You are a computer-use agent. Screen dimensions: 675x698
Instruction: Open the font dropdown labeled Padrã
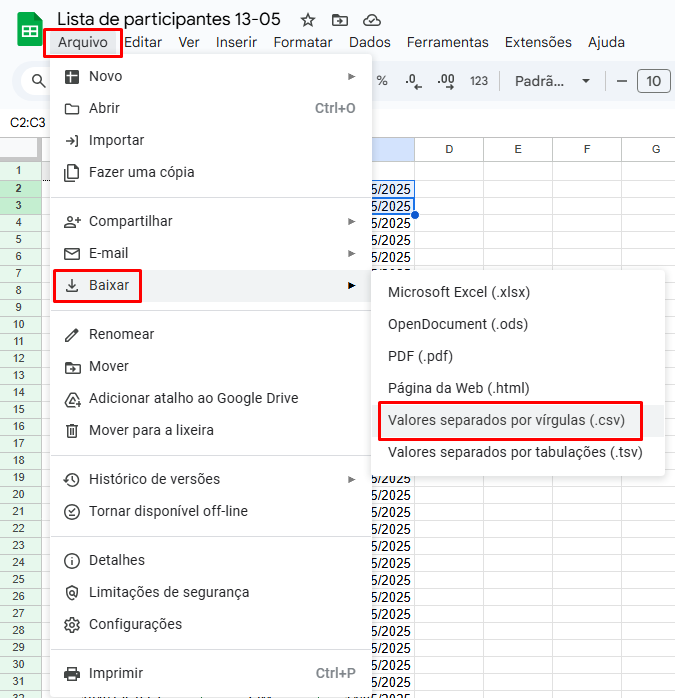pyautogui.click(x=552, y=81)
